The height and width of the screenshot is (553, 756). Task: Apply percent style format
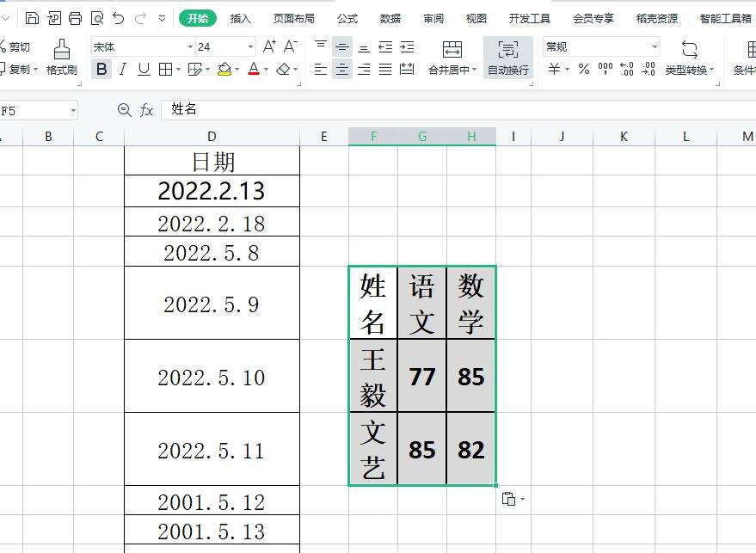coord(584,69)
